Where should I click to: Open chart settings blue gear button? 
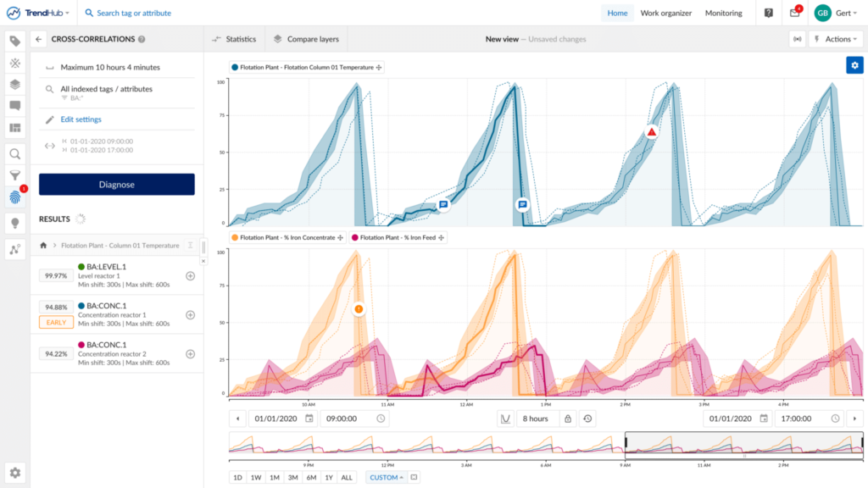pos(854,65)
